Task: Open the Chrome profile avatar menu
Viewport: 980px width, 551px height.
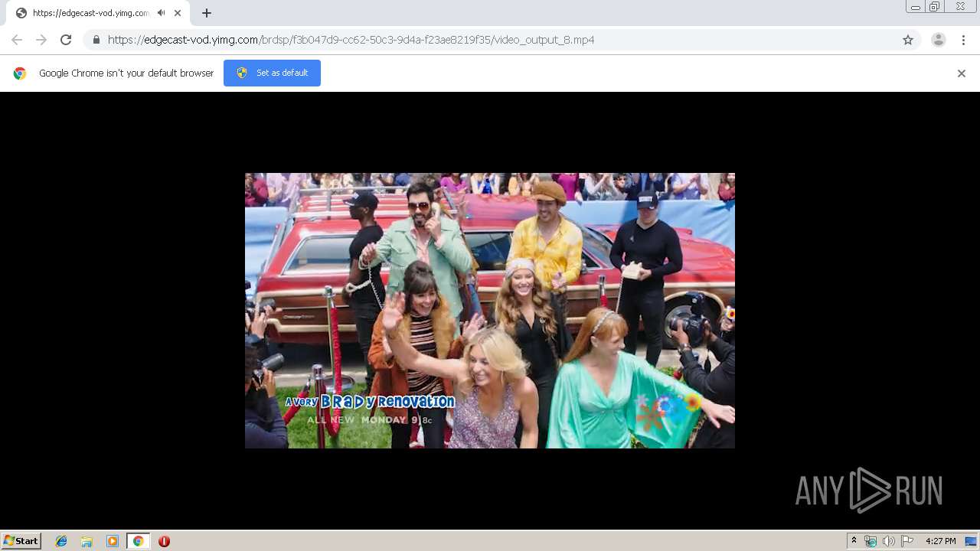Action: click(939, 40)
